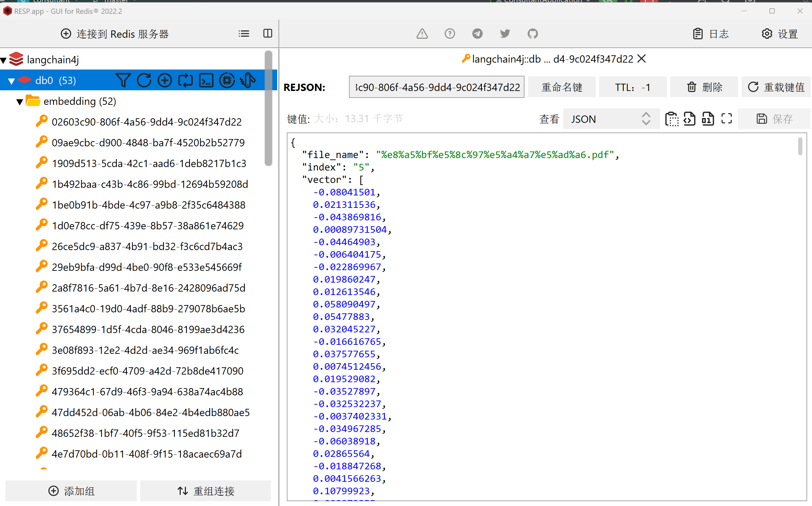Click the Twitter bird icon

pos(505,34)
